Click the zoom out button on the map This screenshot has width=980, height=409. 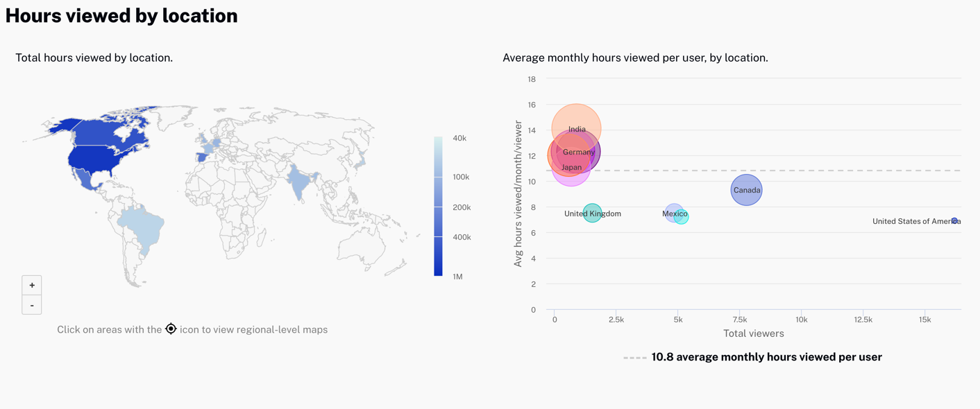coord(31,304)
